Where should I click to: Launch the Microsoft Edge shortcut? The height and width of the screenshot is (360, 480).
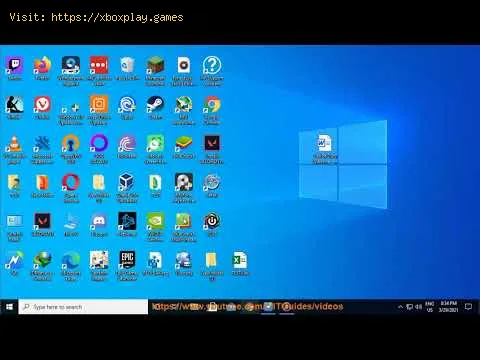(71, 261)
